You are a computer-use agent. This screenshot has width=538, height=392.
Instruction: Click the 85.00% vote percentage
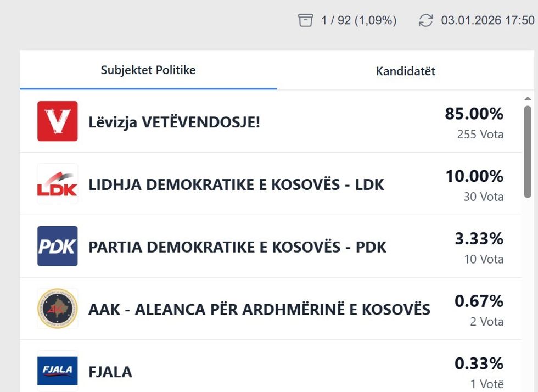tap(474, 114)
